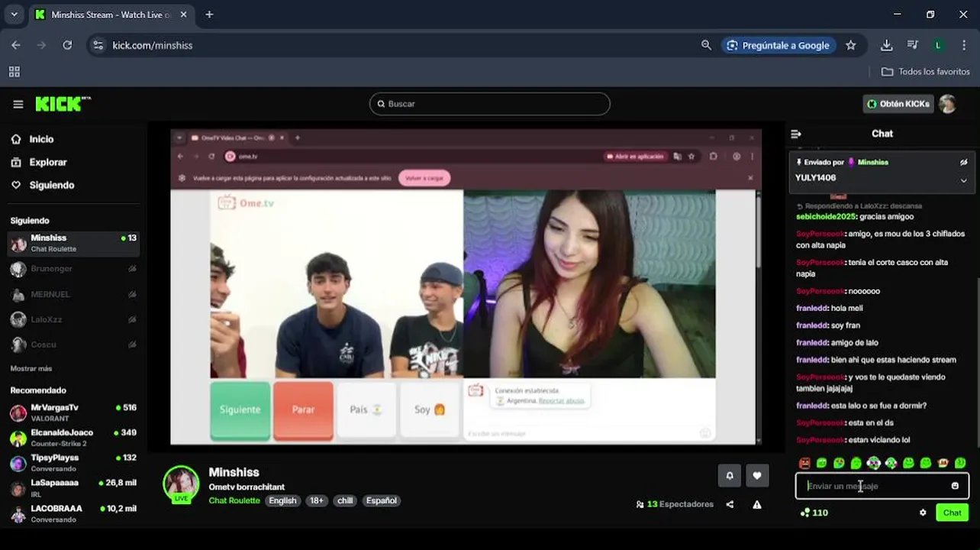Open the tab search dropdown arrow
Viewport: 980px width, 550px height.
coord(14,15)
